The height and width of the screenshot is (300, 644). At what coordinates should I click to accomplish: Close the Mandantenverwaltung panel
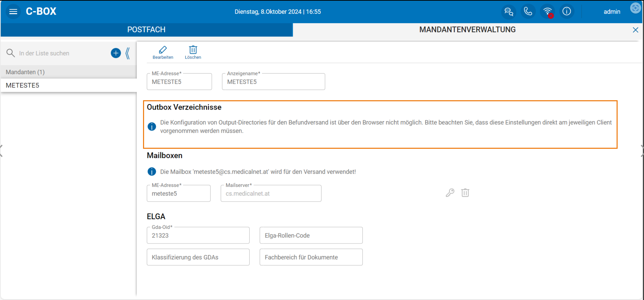pyautogui.click(x=636, y=30)
